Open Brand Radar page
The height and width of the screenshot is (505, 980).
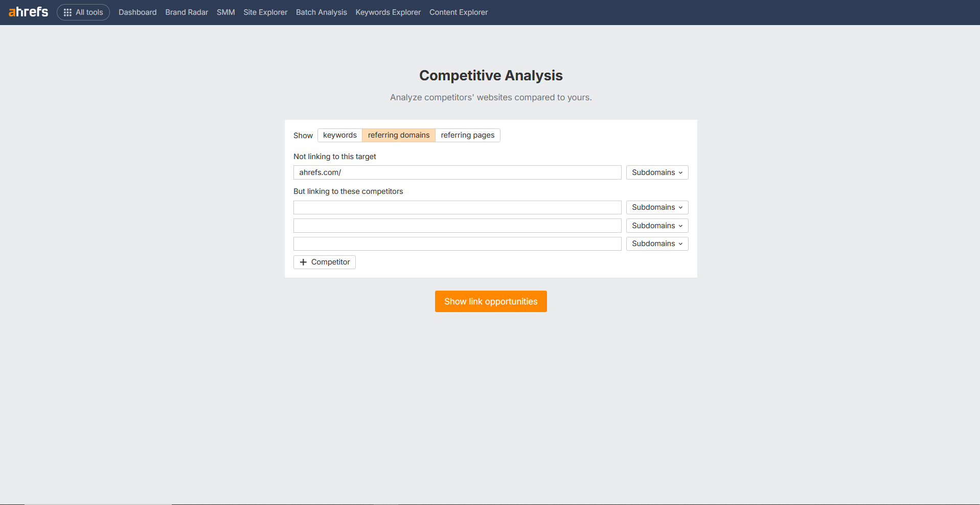(x=187, y=12)
